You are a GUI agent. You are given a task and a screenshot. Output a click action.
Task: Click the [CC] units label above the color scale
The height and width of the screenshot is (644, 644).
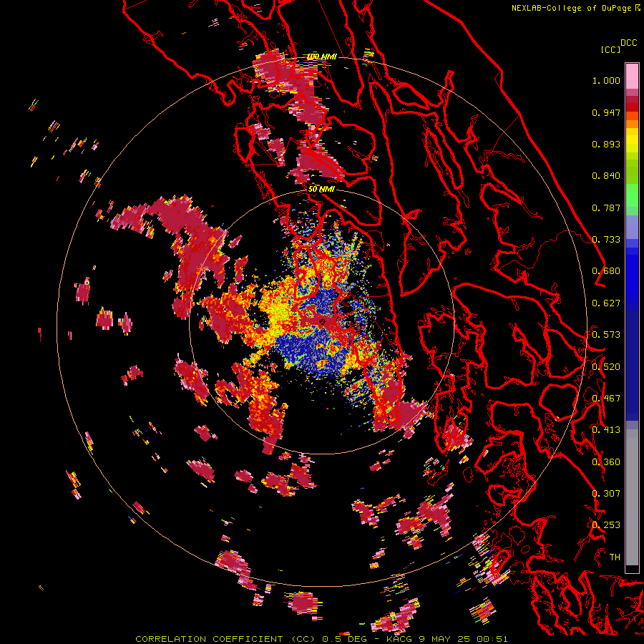click(x=611, y=49)
